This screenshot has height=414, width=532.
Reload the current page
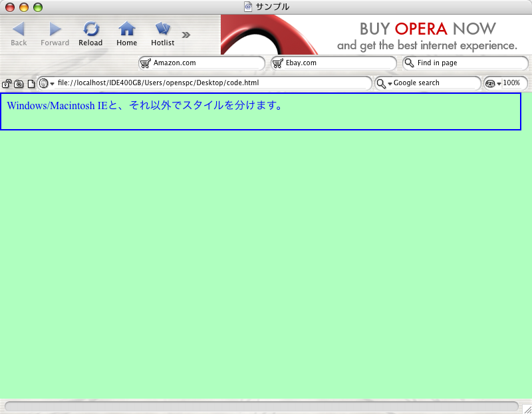click(90, 34)
